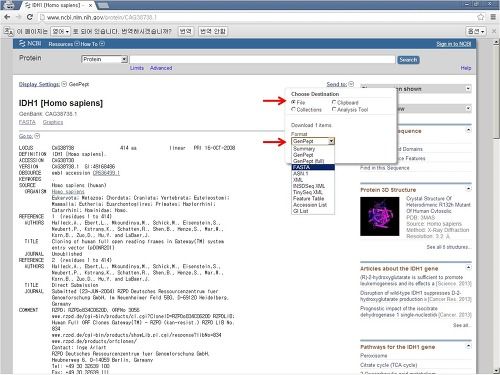Collapse the Protein 3D Structure panel

click(x=468, y=189)
